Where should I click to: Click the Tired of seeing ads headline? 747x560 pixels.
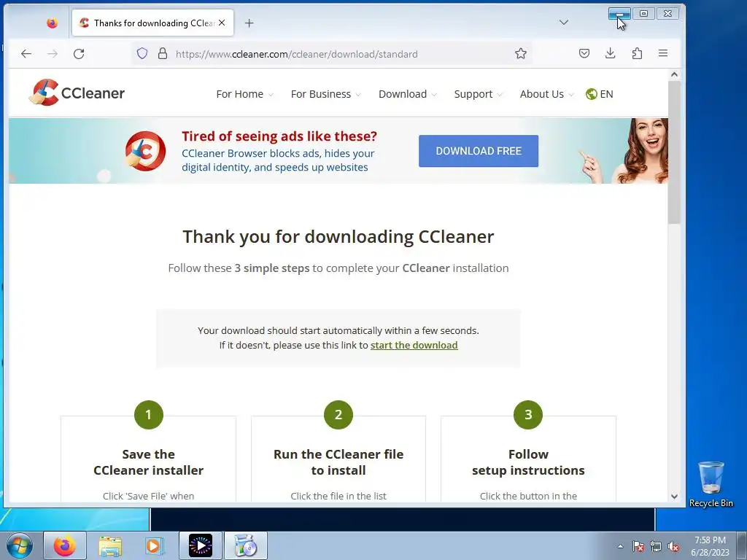279,136
